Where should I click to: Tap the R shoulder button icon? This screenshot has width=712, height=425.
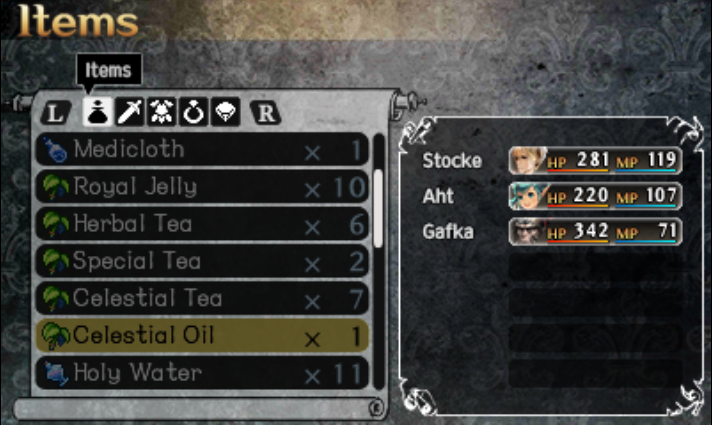click(x=266, y=113)
